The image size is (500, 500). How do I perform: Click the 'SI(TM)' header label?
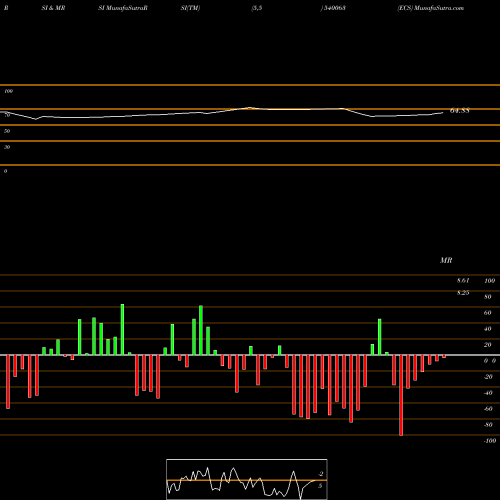[x=190, y=8]
